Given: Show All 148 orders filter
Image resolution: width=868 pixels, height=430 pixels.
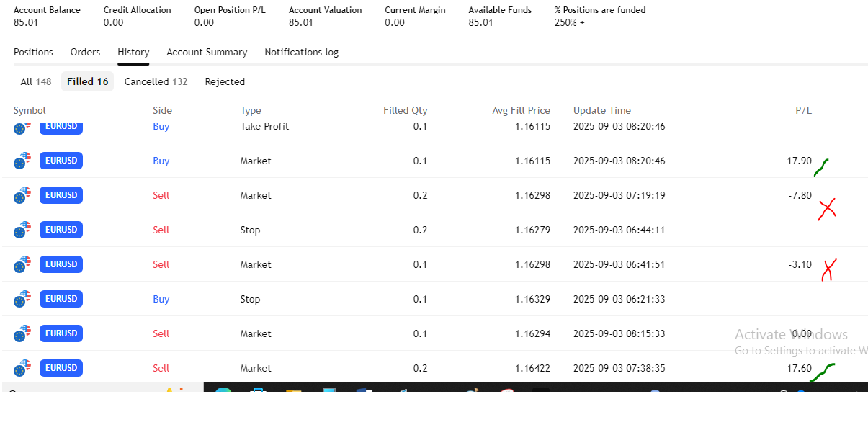Looking at the screenshot, I should [35, 81].
